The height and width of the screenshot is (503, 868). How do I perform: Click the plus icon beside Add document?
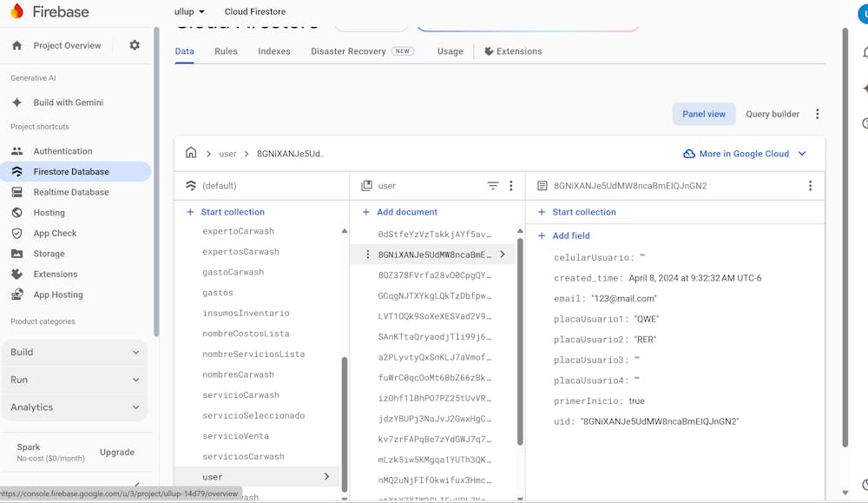pos(366,212)
